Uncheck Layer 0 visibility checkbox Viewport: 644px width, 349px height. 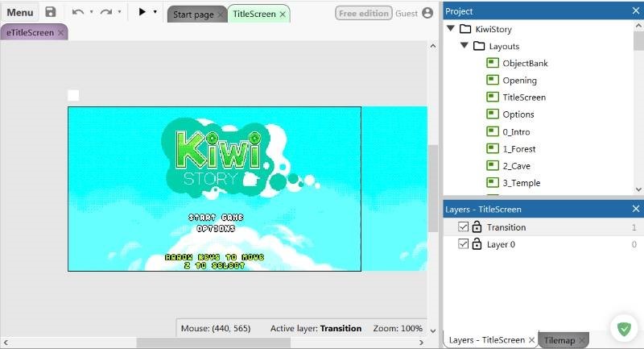(463, 244)
